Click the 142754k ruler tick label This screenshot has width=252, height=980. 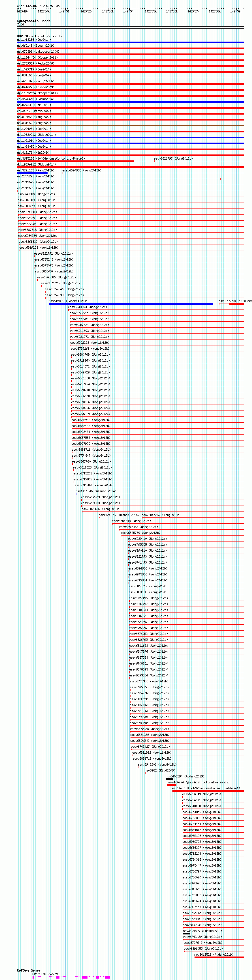(129, 12)
